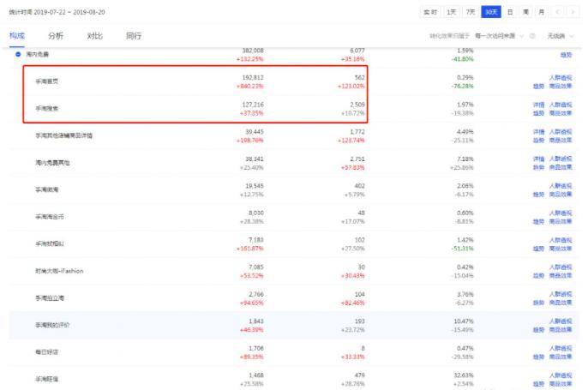588x390 pixels.
Task: Click the 手淘拍立淘 source name
Action: coord(50,298)
